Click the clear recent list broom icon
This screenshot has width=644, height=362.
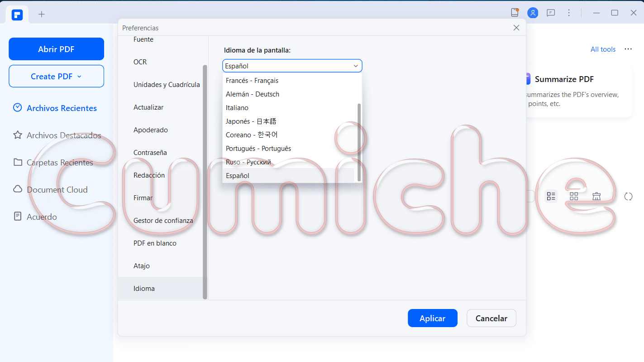point(596,196)
